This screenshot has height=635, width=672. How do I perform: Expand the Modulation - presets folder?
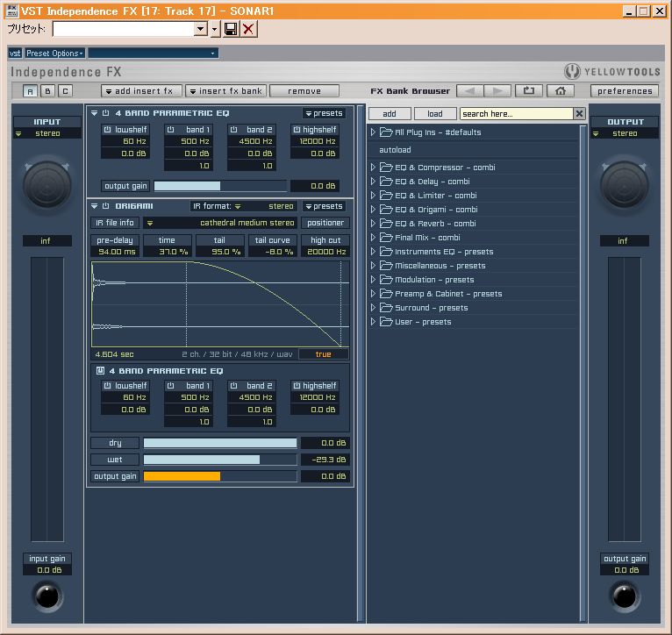pos(373,280)
